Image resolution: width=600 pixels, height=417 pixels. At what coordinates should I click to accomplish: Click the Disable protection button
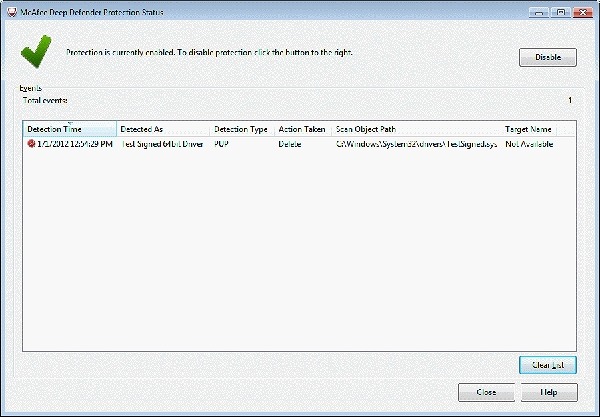[x=548, y=57]
